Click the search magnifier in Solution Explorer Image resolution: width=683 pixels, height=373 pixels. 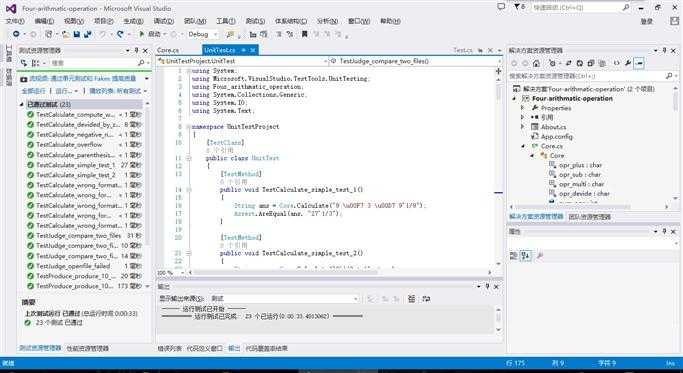tap(669, 76)
